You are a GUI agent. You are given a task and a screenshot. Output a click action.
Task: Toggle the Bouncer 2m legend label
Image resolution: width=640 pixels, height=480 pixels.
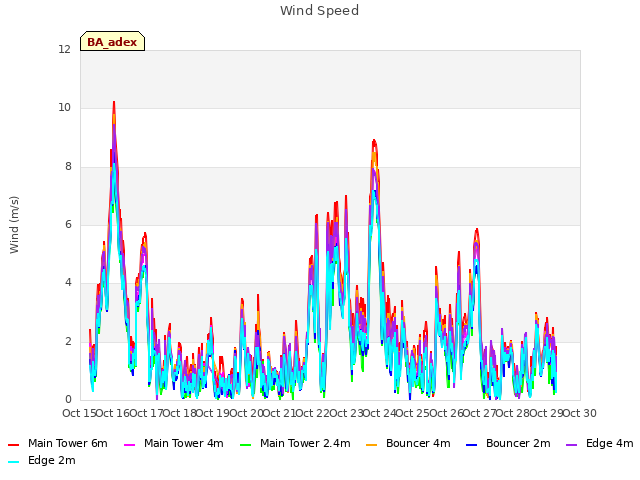tap(518, 443)
